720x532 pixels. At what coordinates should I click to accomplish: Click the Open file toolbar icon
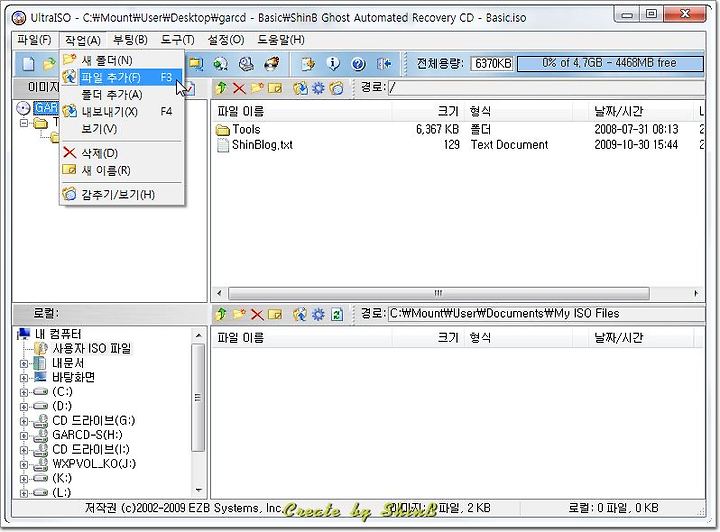tap(49, 64)
